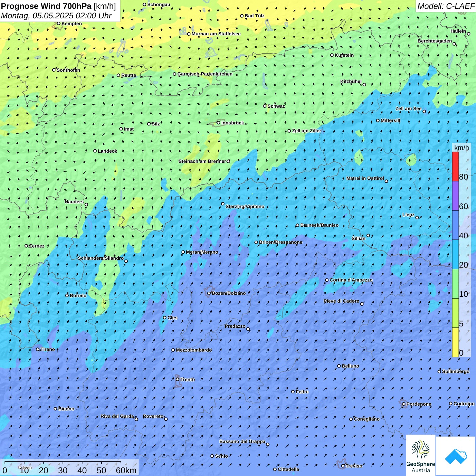
Task: Click the Treviso label
Action: click(x=354, y=466)
